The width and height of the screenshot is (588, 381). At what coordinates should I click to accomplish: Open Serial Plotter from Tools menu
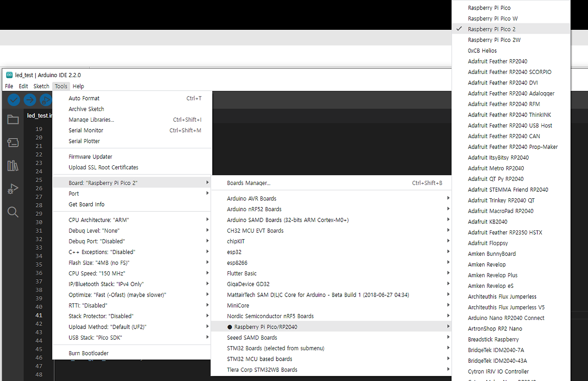(132, 141)
